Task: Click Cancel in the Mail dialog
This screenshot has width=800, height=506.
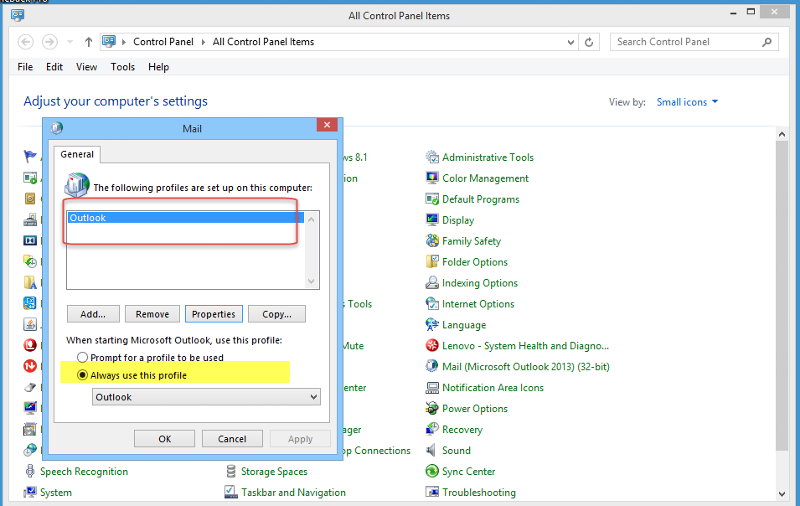Action: pos(232,439)
